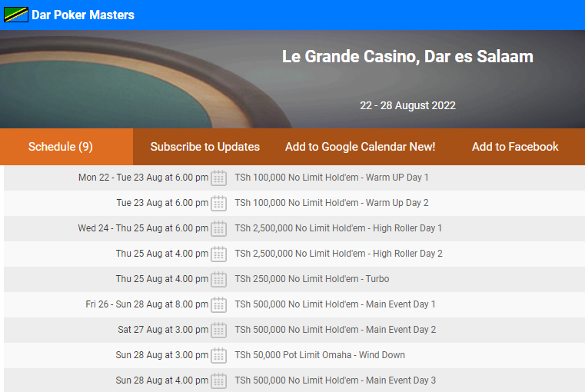Click the Mon 22 - Tue 23 Aug date
585x392 pixels.
click(143, 178)
